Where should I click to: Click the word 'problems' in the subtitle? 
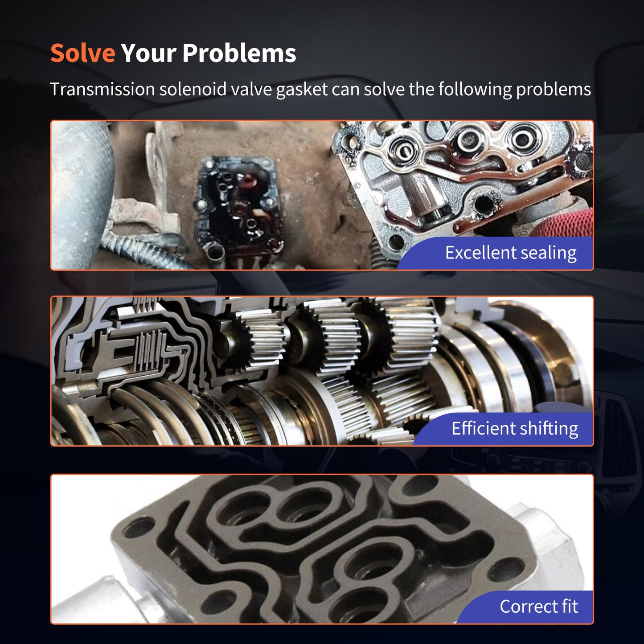(x=554, y=90)
